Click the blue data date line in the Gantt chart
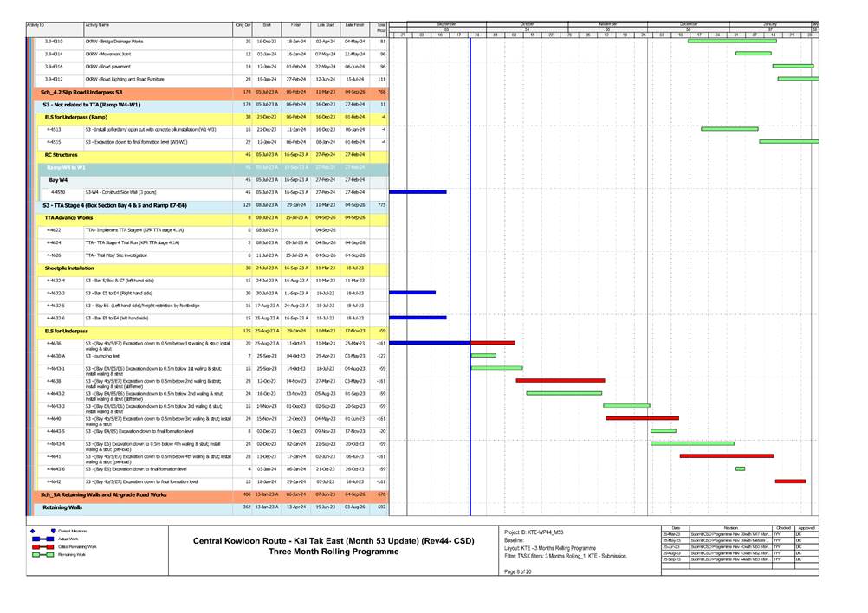The image size is (868, 613). 470,260
